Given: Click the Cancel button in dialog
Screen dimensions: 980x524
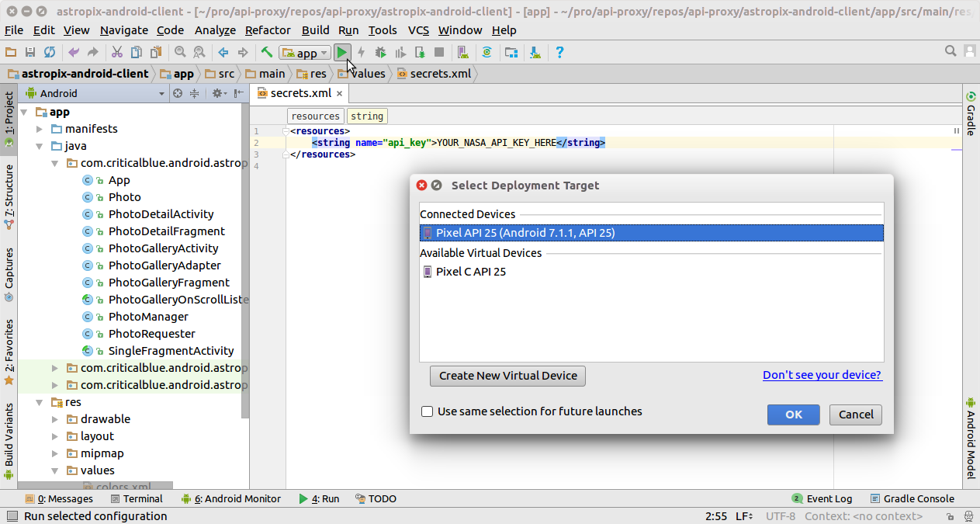Looking at the screenshot, I should click(x=856, y=415).
